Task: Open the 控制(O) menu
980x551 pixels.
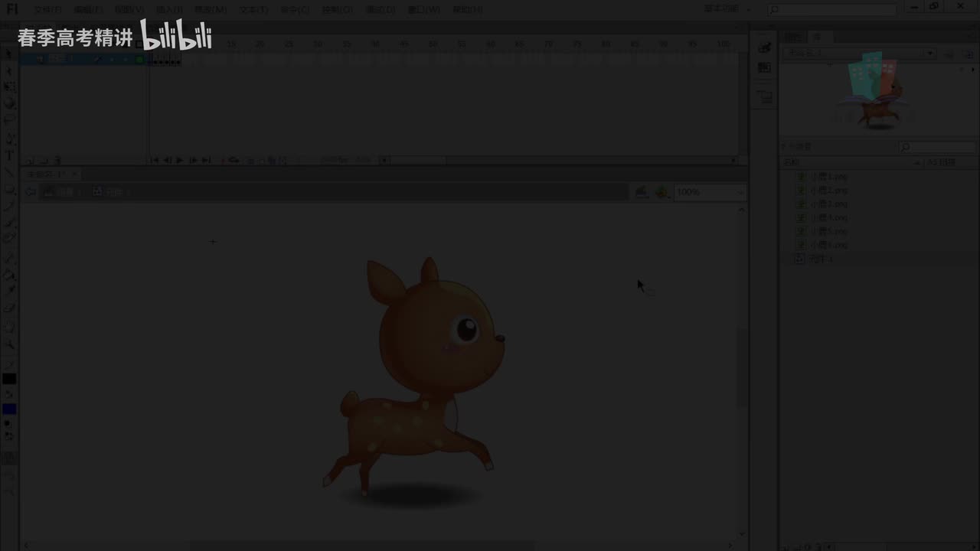Action: click(x=337, y=9)
